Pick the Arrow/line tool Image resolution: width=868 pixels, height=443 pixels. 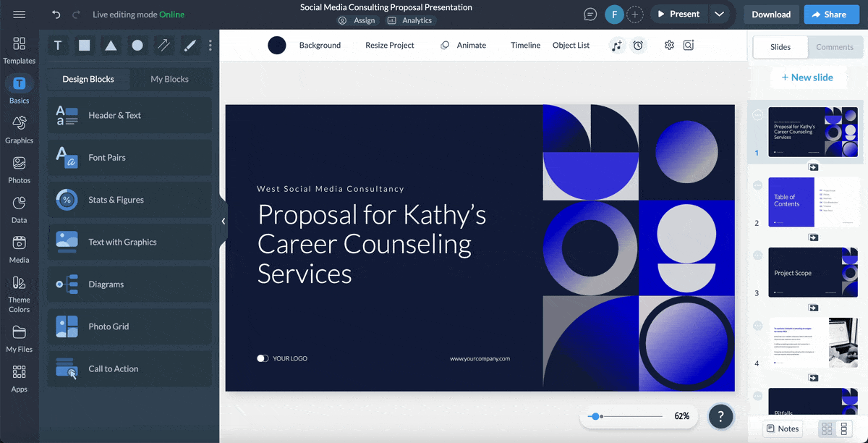pyautogui.click(x=163, y=45)
